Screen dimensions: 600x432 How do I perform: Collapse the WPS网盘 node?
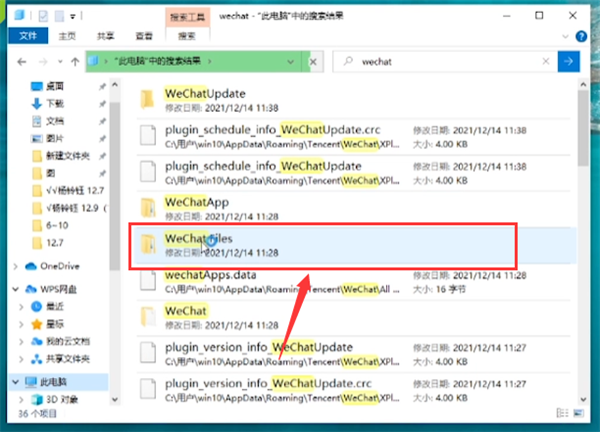(16, 289)
